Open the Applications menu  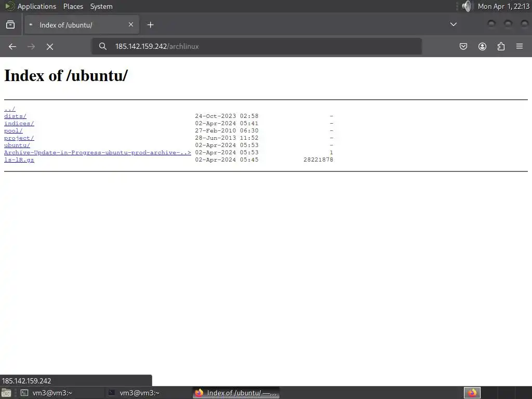(37, 6)
